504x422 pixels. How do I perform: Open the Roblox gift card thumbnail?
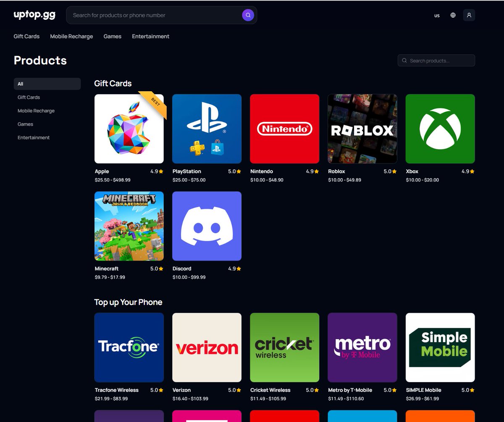pyautogui.click(x=362, y=129)
